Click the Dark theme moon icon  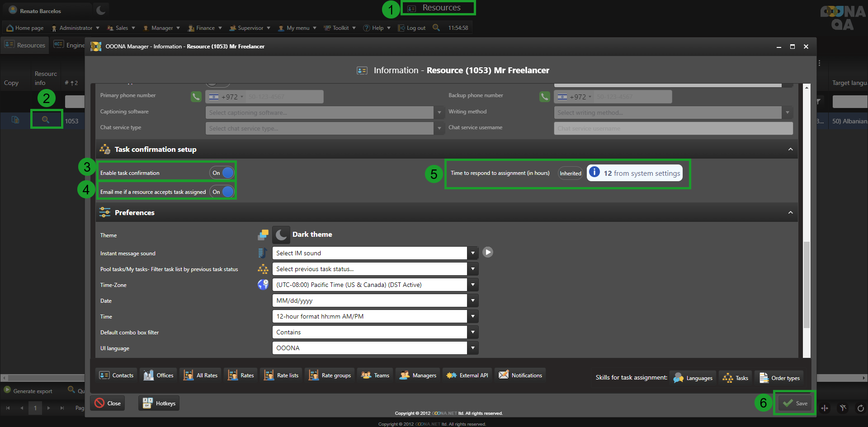[281, 235]
